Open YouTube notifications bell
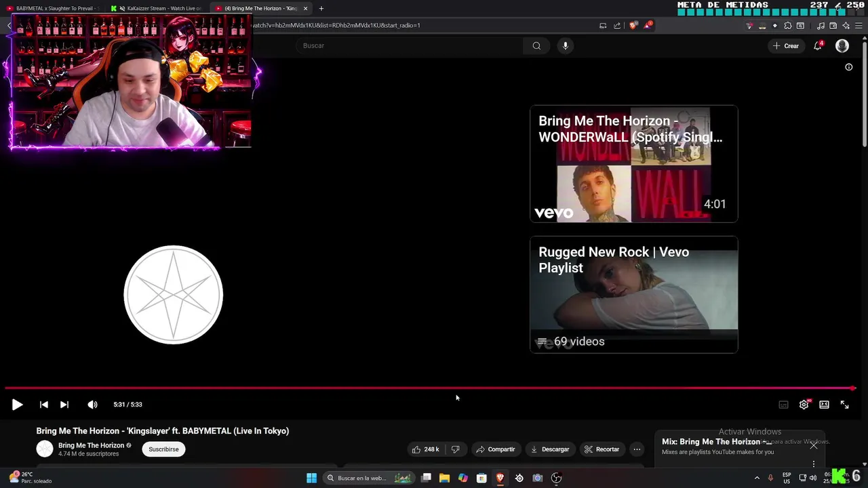This screenshot has width=868, height=488. coord(818,45)
